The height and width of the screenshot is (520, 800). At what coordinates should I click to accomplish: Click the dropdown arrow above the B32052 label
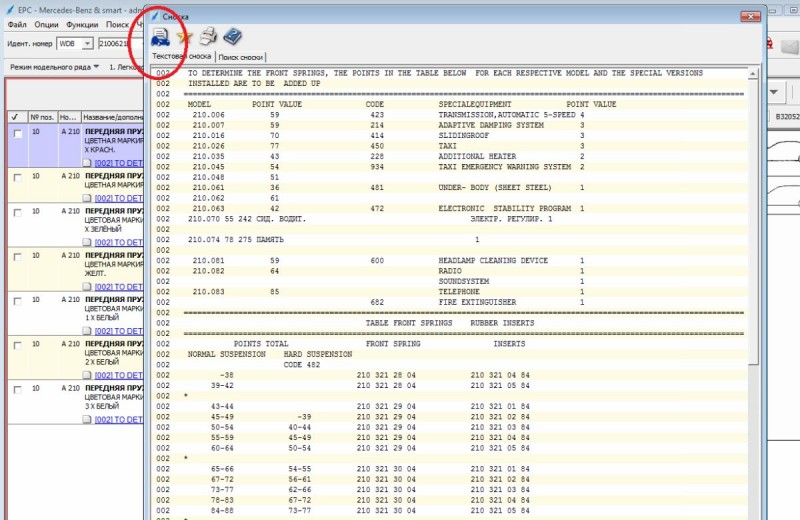(774, 92)
